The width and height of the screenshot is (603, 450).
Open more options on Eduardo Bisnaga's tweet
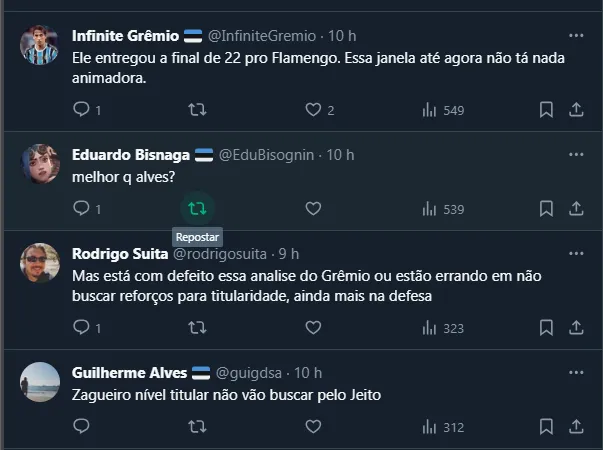[x=576, y=155]
